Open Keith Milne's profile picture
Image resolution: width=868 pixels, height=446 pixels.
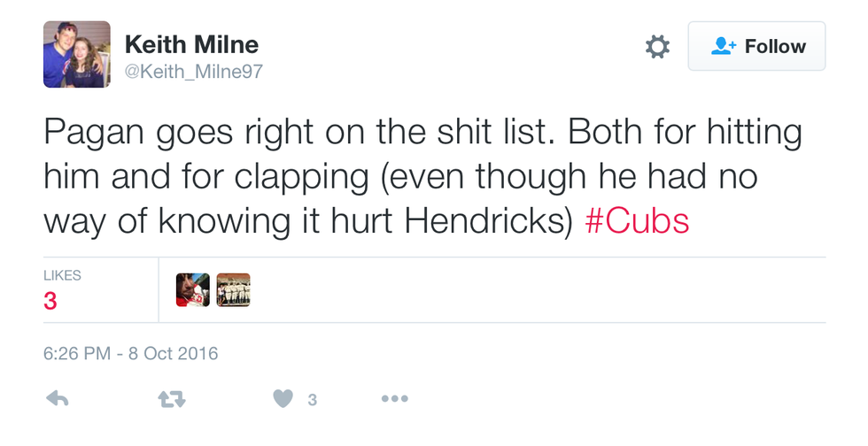tap(77, 55)
